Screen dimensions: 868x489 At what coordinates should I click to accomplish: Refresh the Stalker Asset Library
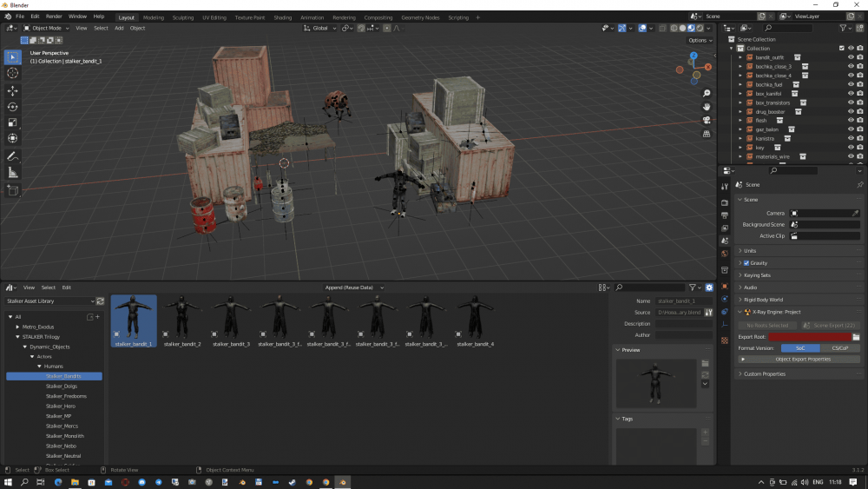pos(100,301)
